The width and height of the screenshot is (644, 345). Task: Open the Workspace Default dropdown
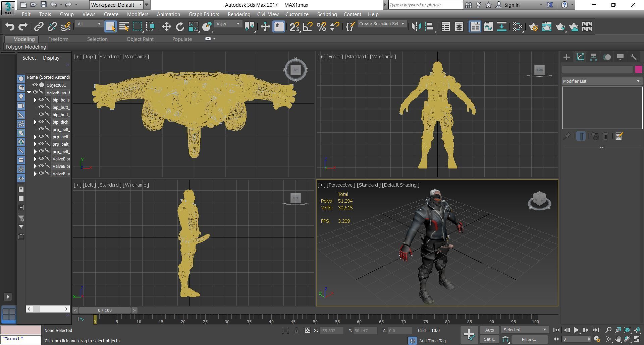tap(116, 5)
